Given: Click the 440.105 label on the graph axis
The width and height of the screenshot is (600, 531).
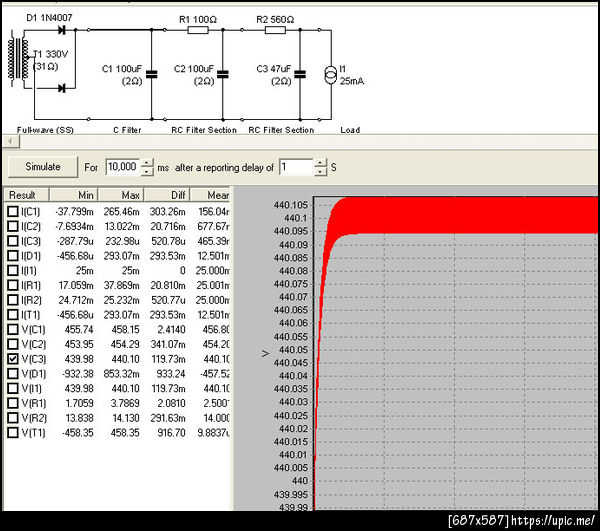Looking at the screenshot, I should [x=290, y=205].
